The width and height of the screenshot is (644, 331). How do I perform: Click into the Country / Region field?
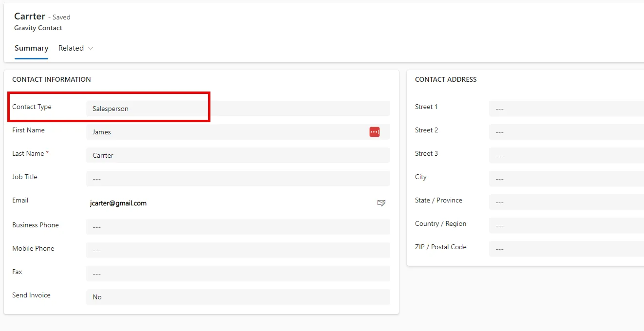(567, 225)
